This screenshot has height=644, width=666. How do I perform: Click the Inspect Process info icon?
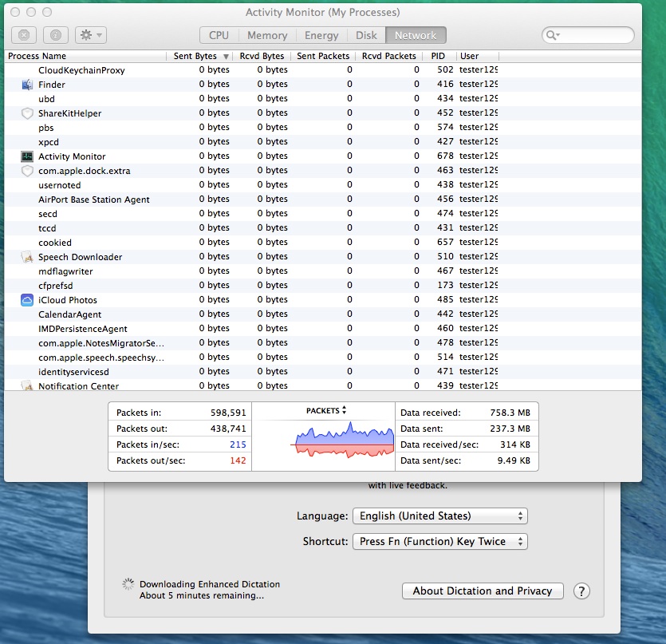(x=56, y=35)
